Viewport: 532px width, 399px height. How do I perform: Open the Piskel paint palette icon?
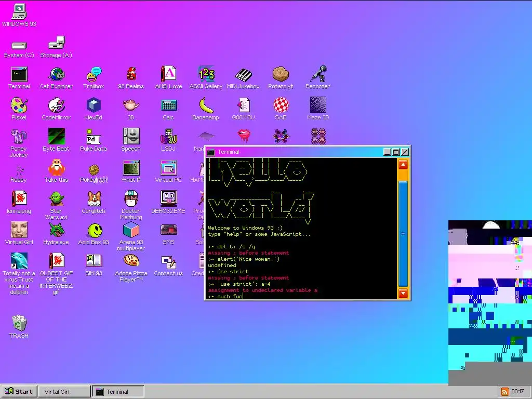(x=19, y=109)
